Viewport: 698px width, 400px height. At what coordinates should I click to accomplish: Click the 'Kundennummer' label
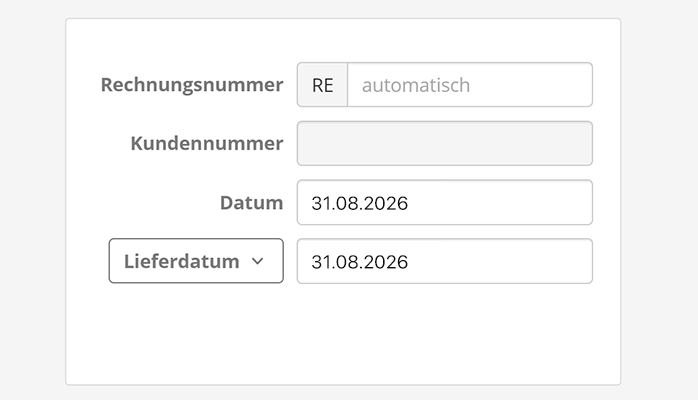206,143
